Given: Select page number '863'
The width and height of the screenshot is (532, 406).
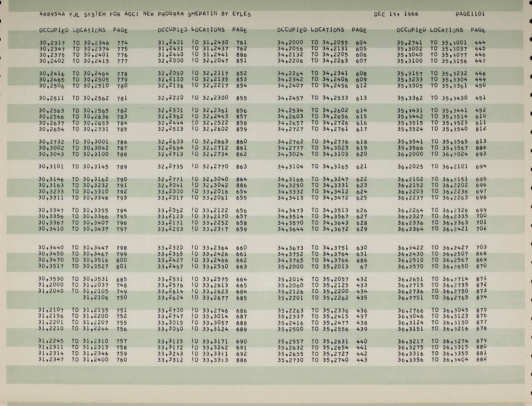Looking at the screenshot, I should click(241, 167).
